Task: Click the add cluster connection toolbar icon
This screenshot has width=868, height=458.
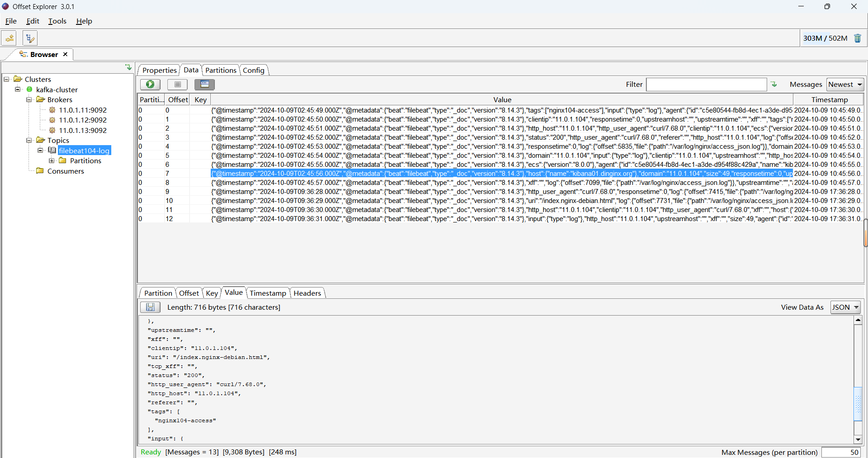Action: (x=9, y=38)
